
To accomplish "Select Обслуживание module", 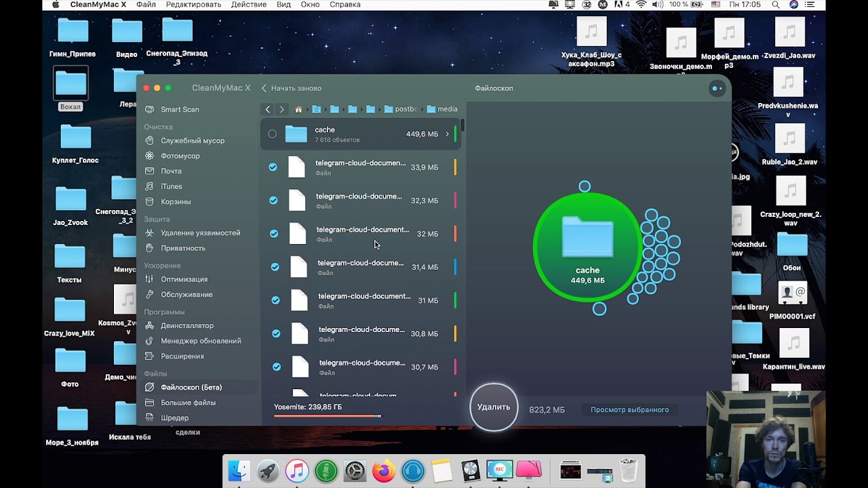I will (x=186, y=294).
